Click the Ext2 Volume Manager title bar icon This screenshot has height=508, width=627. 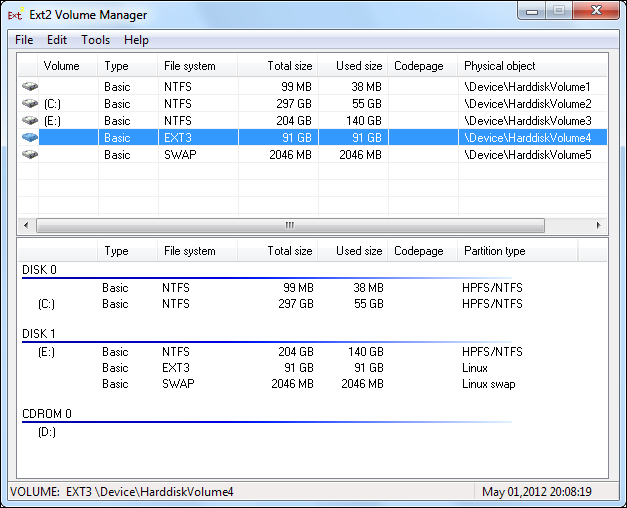click(x=15, y=15)
